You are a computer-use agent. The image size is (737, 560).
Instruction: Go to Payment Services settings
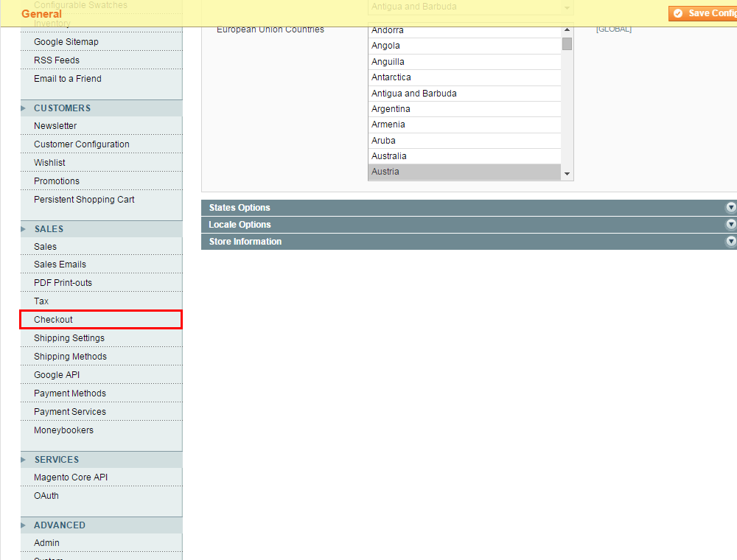coord(102,412)
